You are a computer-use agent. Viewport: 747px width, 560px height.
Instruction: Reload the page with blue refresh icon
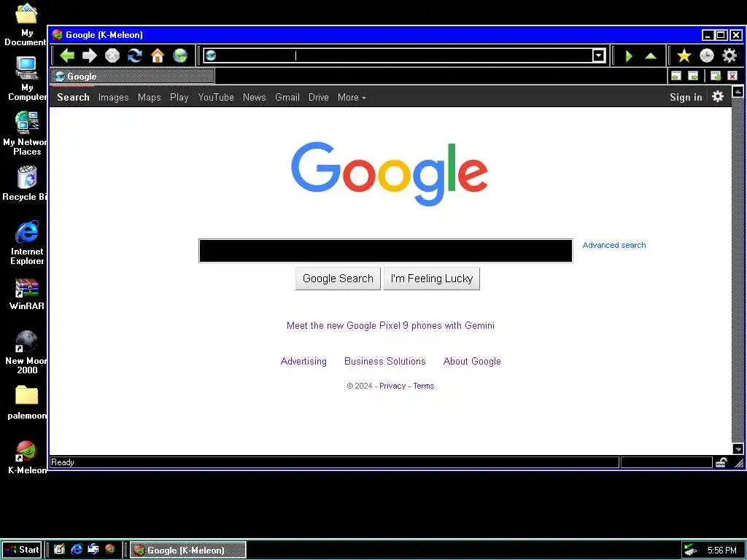(135, 55)
